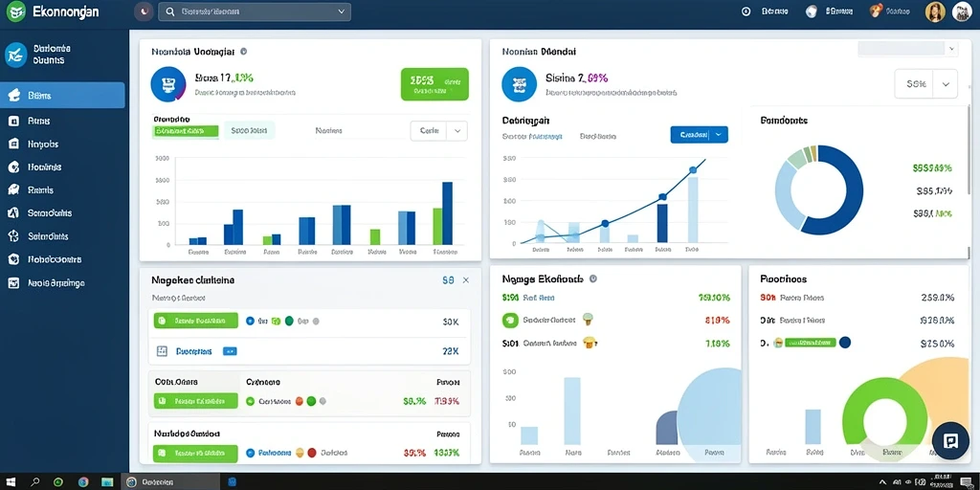Image resolution: width=980 pixels, height=490 pixels.
Task: Open the browser icon in the taskbar
Action: [x=83, y=482]
